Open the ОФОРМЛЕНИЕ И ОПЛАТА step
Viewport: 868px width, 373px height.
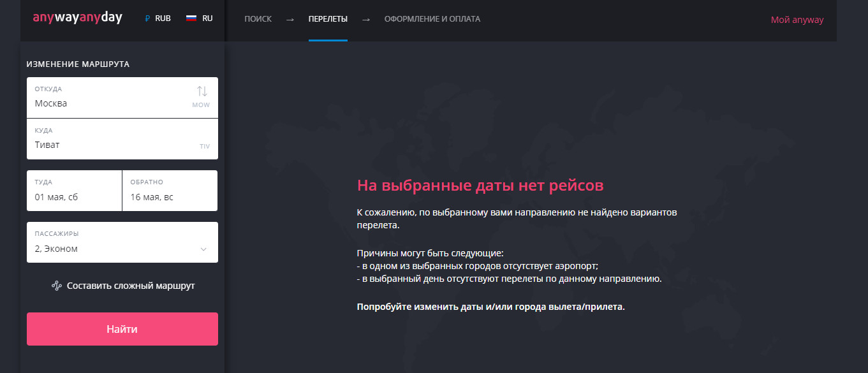[432, 19]
